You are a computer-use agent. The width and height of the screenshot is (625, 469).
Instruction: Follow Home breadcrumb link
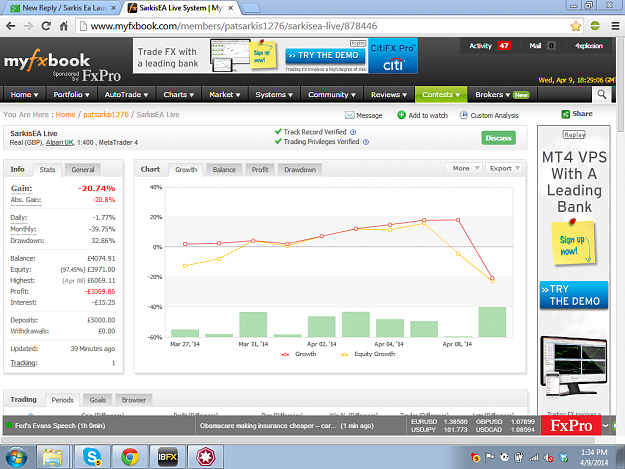point(65,115)
